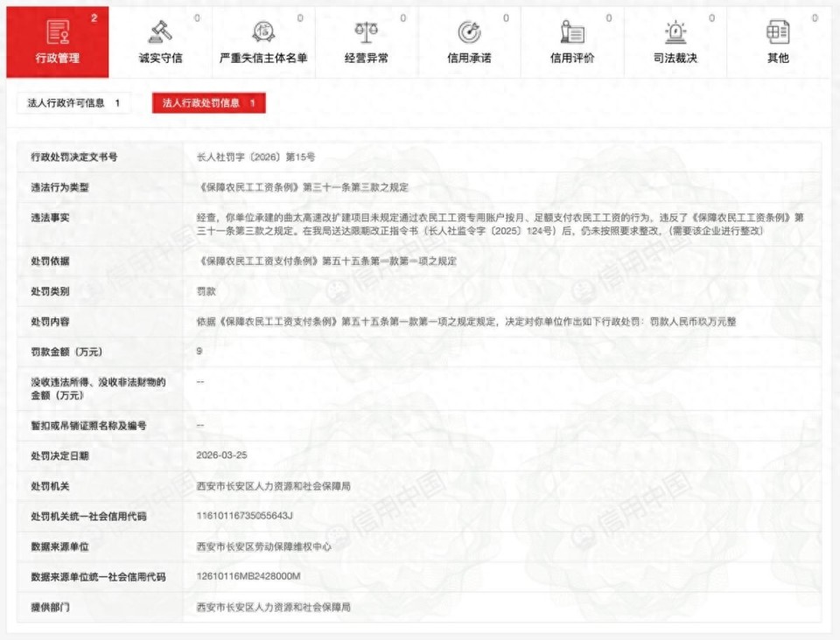840x640 pixels.
Task: Click the document icon above 行政管理
Action: click(x=59, y=33)
